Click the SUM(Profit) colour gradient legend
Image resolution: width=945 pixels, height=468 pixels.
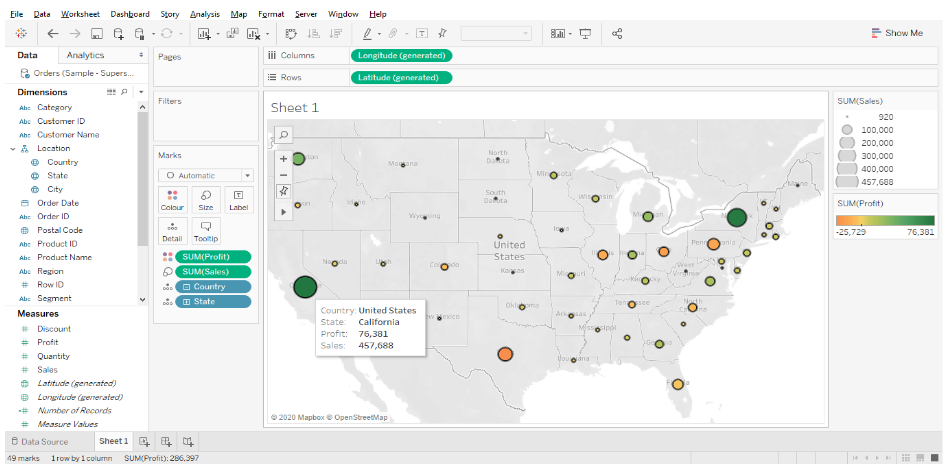tap(885, 220)
